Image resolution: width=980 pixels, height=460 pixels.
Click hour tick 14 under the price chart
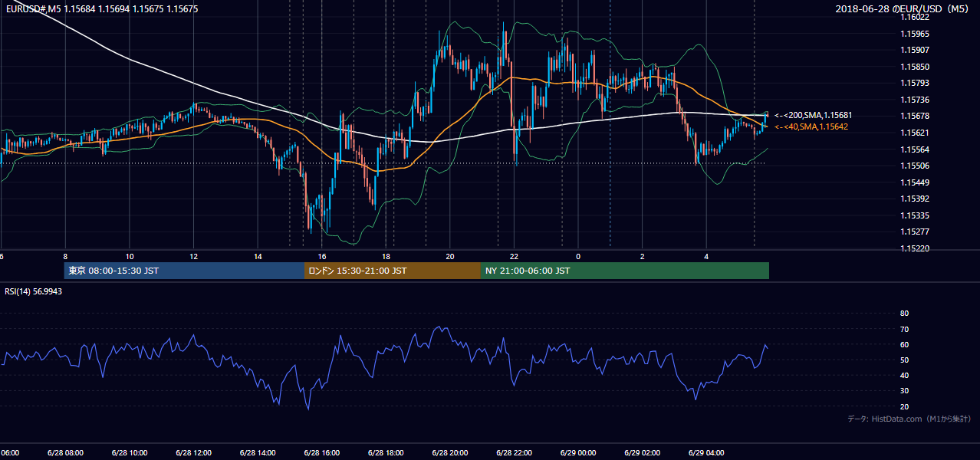click(258, 256)
